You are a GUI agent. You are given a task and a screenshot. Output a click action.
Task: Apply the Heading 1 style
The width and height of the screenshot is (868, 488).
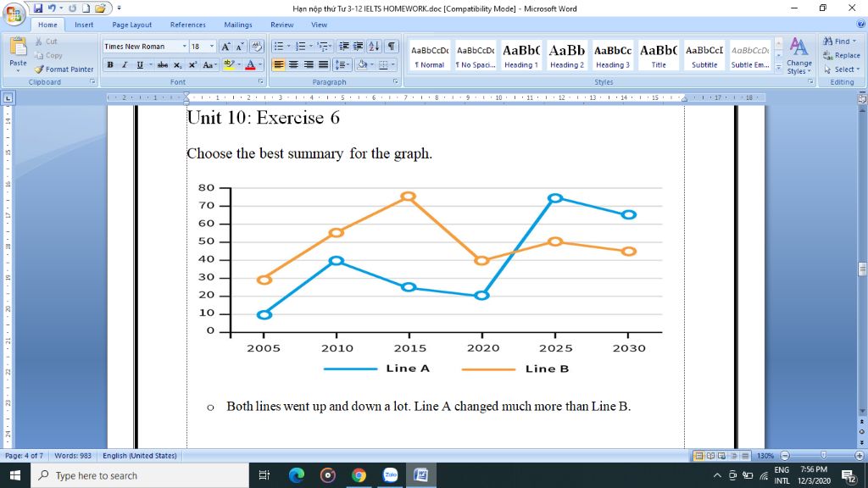coord(521,55)
